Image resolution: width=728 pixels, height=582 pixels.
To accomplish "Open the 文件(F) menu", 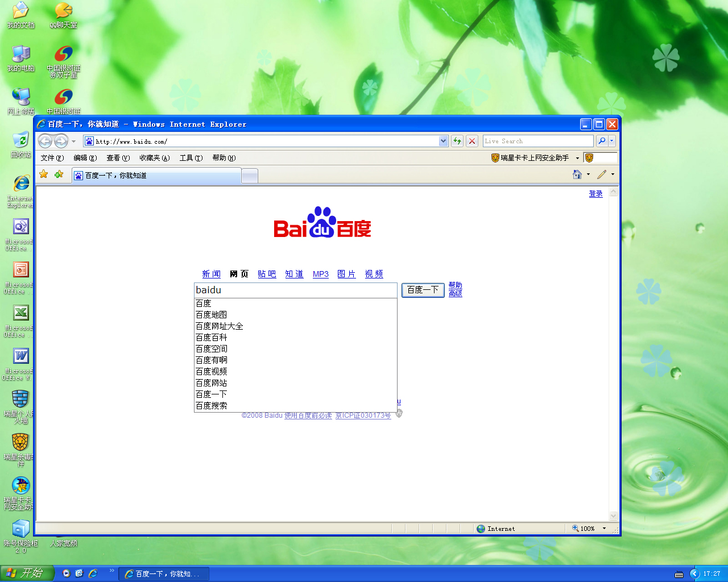I will point(52,158).
